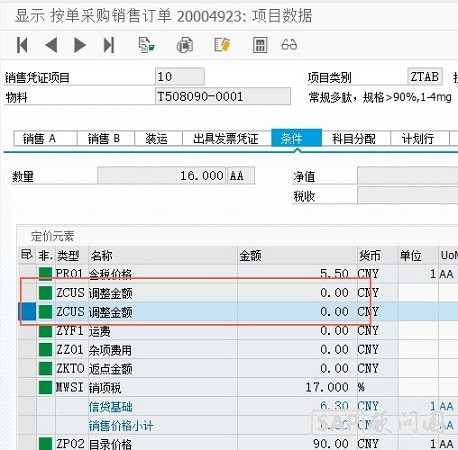Click the 销售凭证项目 field showing 10

180,77
